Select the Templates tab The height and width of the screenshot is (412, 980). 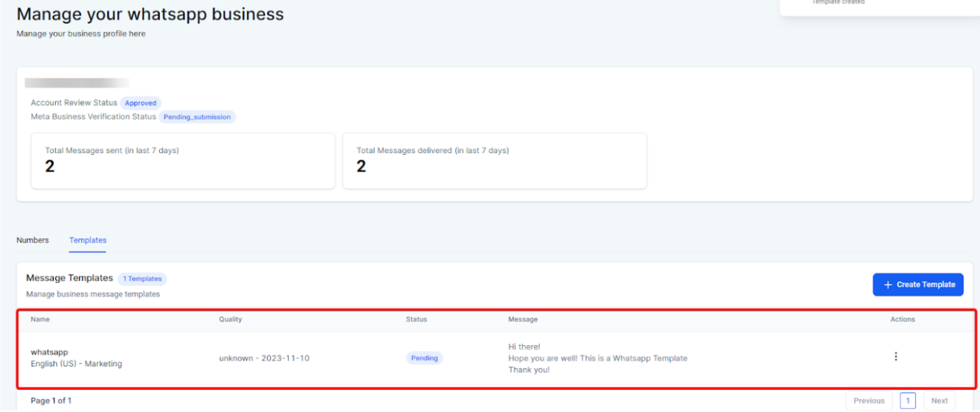coord(87,240)
